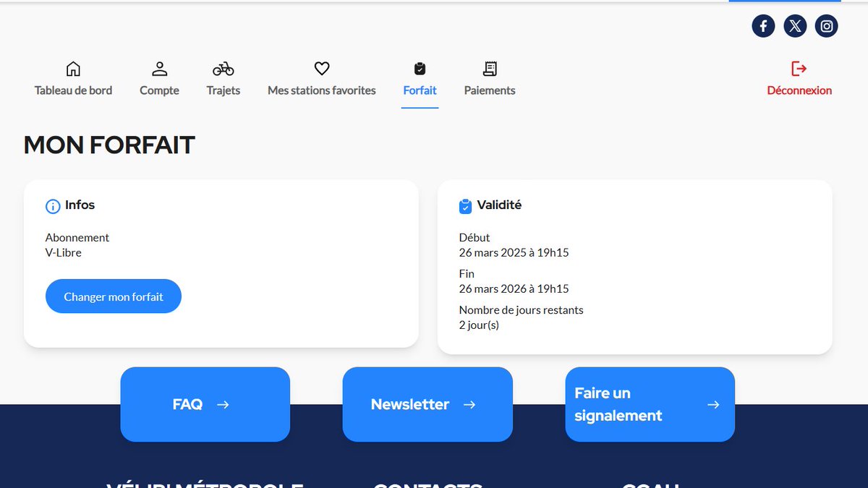Open the Newsletter card label

[x=410, y=404]
